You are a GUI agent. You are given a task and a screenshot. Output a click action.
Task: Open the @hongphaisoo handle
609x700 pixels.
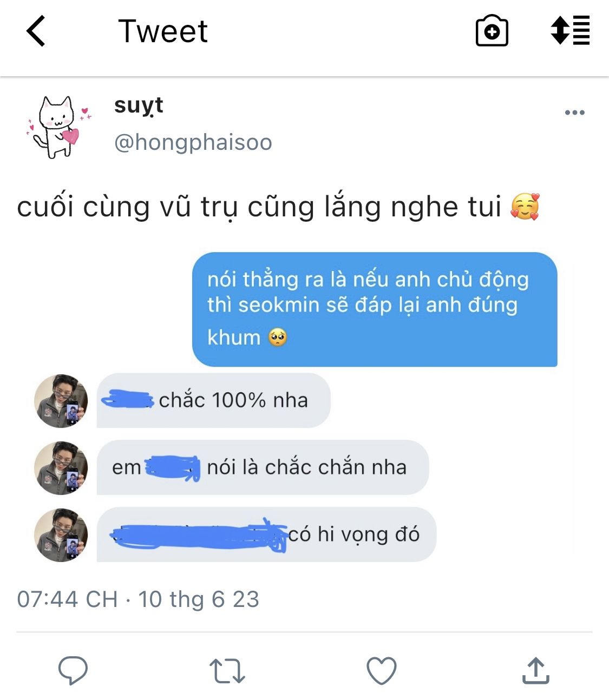(x=193, y=142)
